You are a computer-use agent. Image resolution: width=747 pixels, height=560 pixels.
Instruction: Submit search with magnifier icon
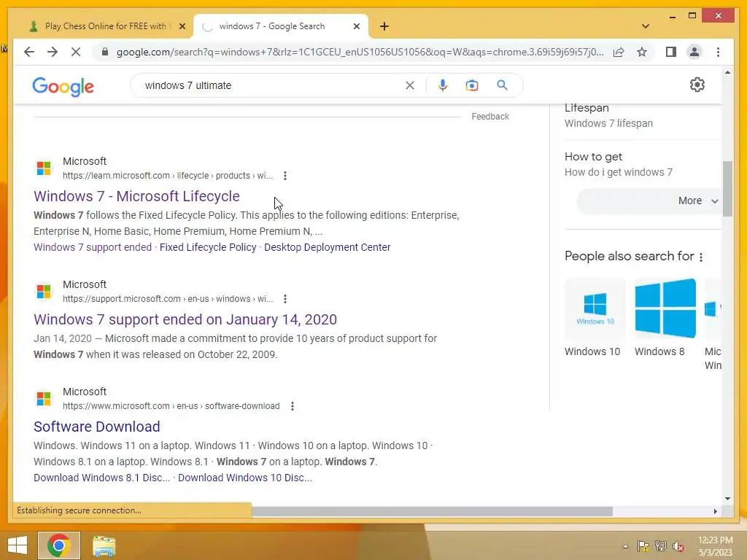502,85
